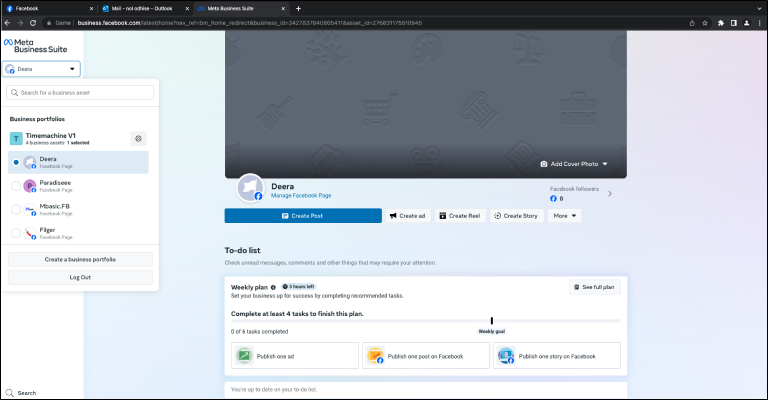Click the share icon in the address bar
The width and height of the screenshot is (768, 400).
(x=692, y=23)
